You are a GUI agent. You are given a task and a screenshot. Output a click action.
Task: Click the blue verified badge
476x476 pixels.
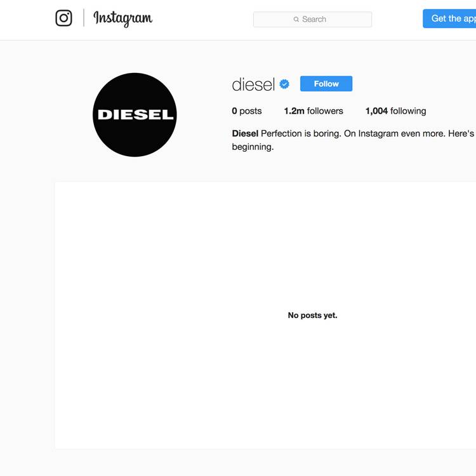click(284, 84)
